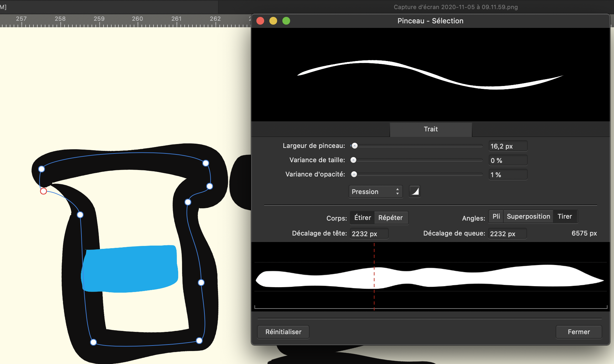
Task: Minimize the Pinceau dialog with yellow button
Action: coord(273,21)
